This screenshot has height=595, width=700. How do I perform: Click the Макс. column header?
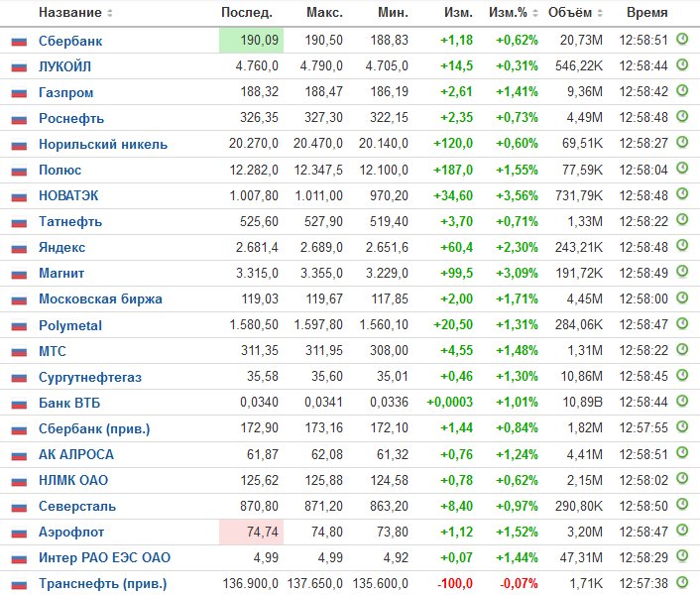(324, 13)
